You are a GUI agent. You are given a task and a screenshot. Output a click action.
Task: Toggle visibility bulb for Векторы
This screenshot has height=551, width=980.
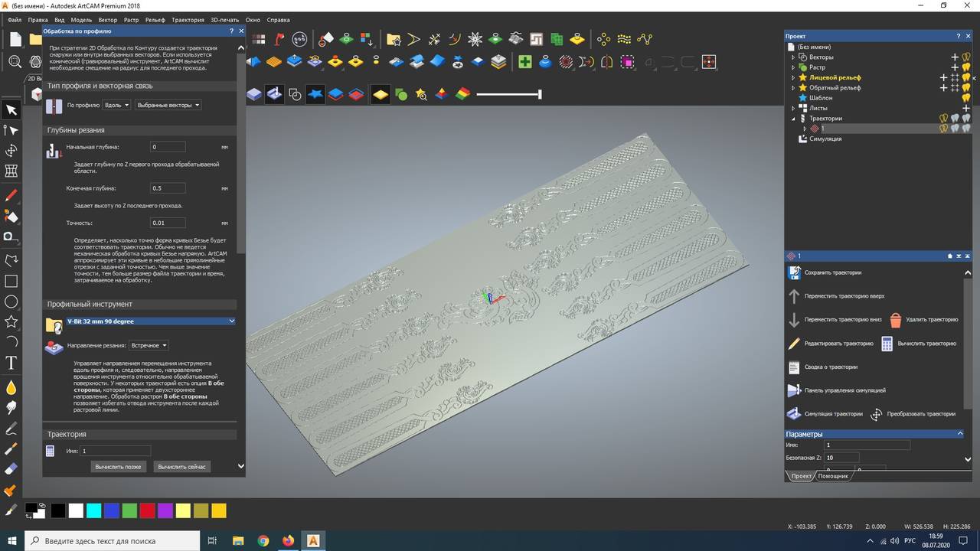coord(966,57)
